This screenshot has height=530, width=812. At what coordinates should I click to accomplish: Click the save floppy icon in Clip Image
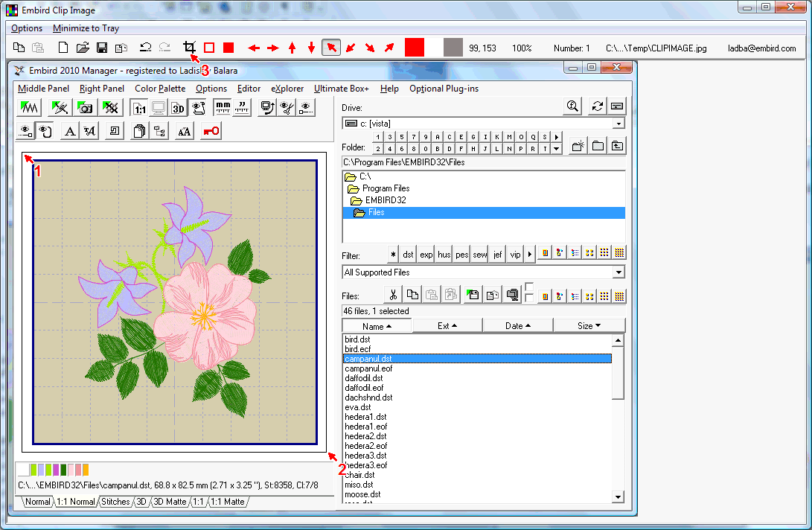[x=102, y=48]
